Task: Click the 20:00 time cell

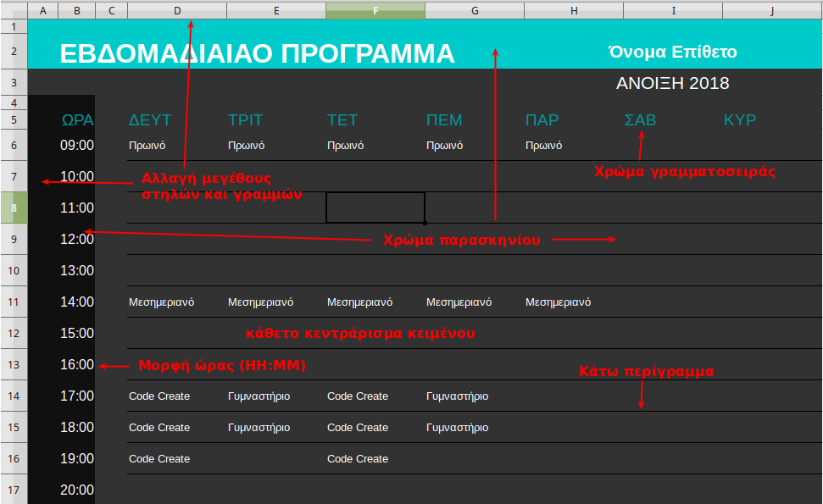Action: pos(77,490)
